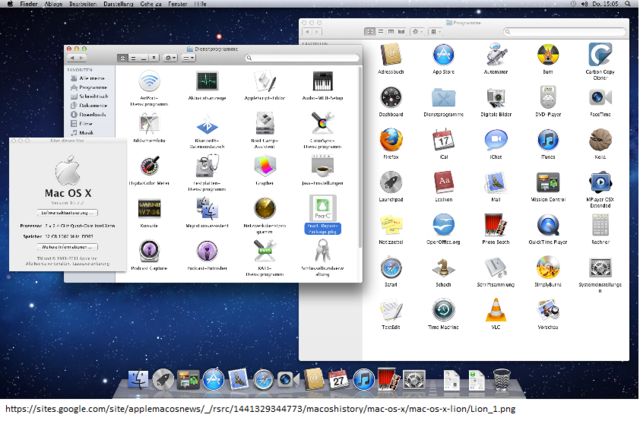Open ColorSync-Dienstprogramm icon
The image size is (640, 421).
pos(322,124)
